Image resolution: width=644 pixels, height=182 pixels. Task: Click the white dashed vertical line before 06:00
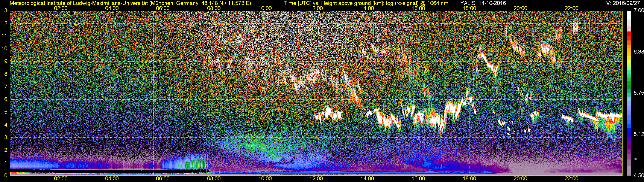tap(153, 93)
